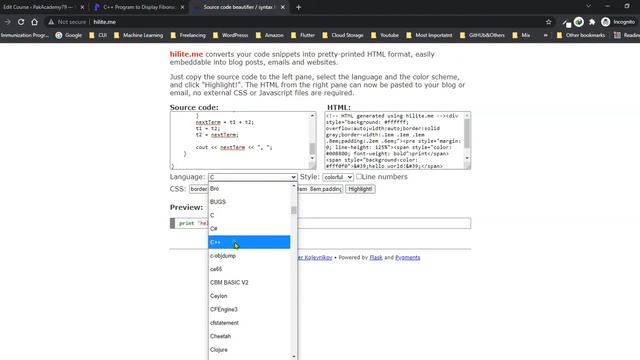Image resolution: width=640 pixels, height=360 pixels.
Task: Open the Freelancing bookmark folder
Action: point(188,36)
